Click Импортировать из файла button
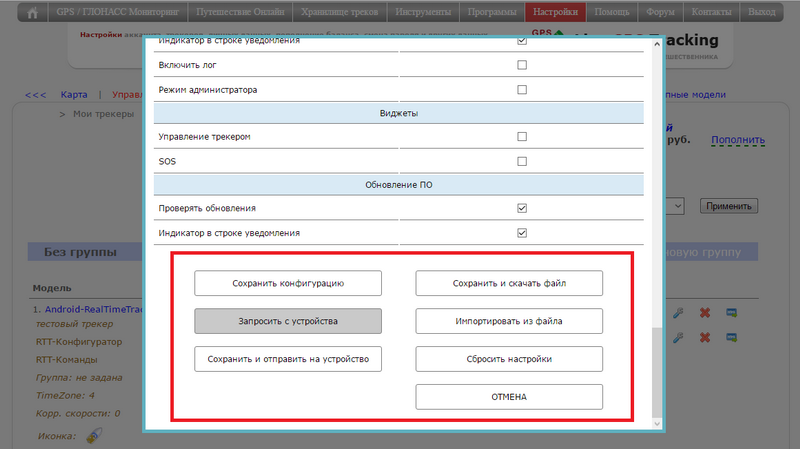The image size is (800, 449). pos(509,321)
